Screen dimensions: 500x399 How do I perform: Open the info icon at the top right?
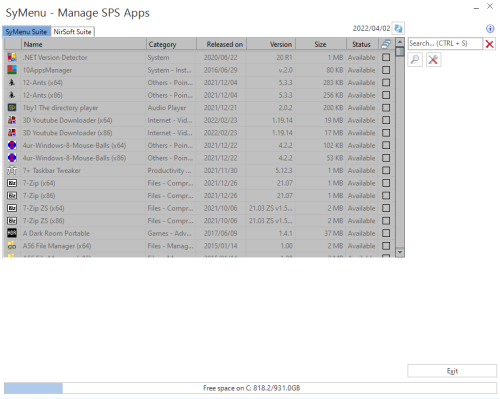tap(490, 29)
